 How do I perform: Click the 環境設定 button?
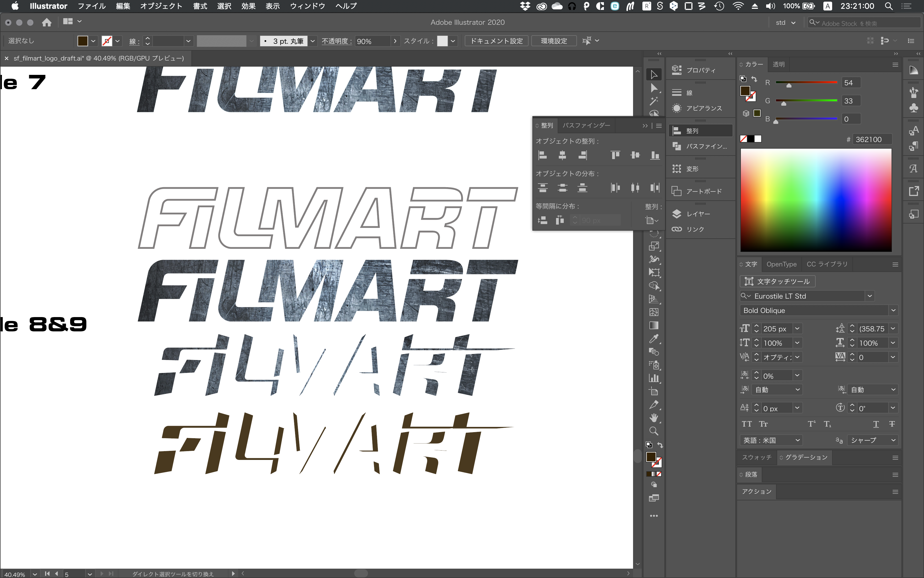pos(554,41)
